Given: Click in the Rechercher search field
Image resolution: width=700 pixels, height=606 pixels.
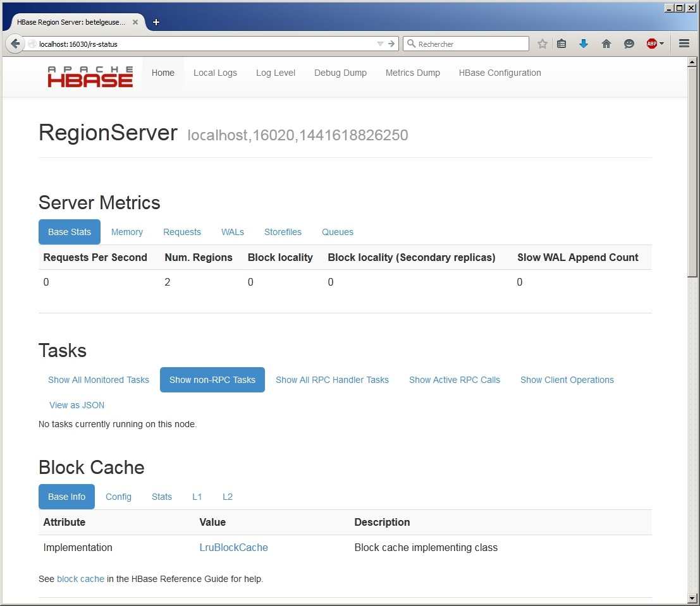Looking at the screenshot, I should [x=471, y=44].
